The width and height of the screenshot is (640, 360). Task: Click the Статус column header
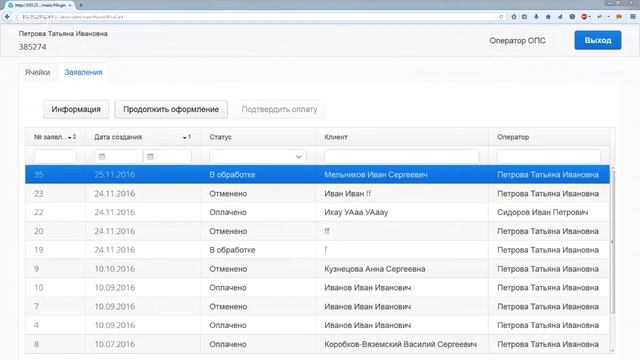tap(258, 137)
